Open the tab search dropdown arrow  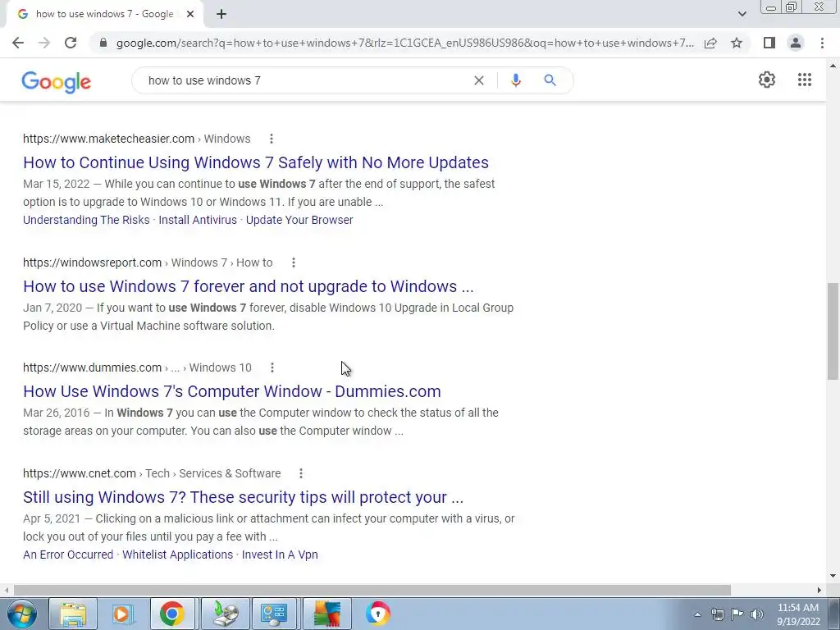click(742, 14)
